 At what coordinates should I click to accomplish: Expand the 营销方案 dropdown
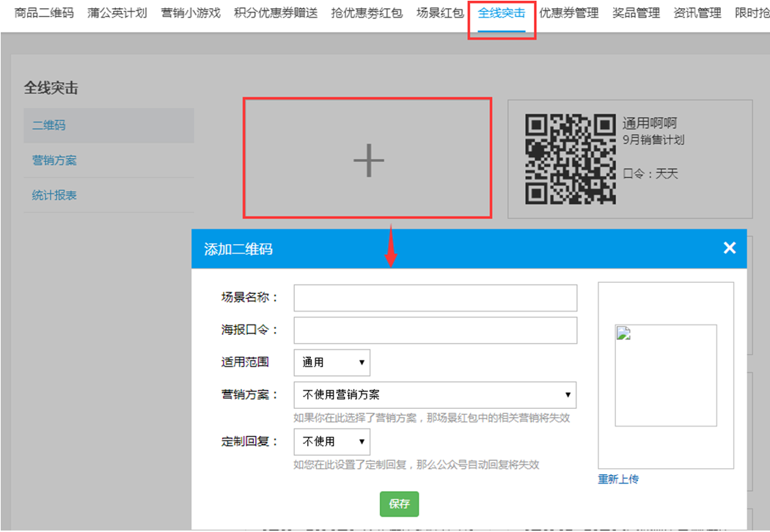coord(435,394)
